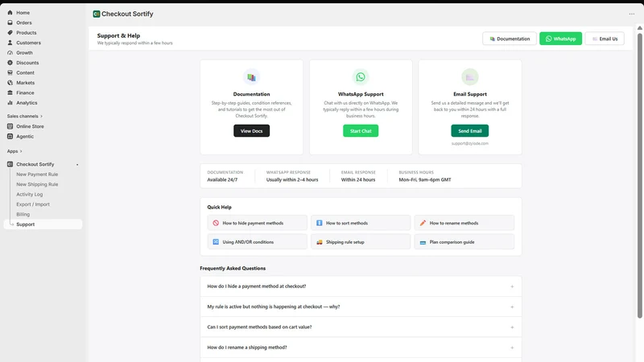Open How to rename methods help

click(464, 223)
